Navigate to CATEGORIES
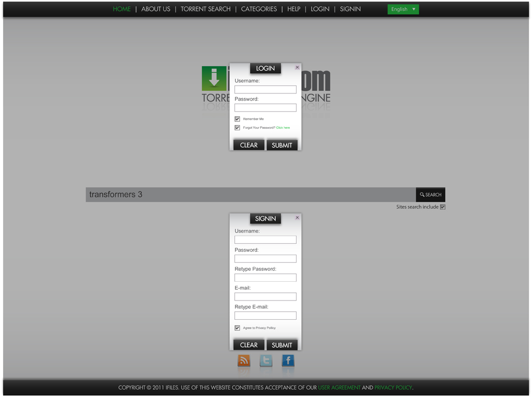This screenshot has width=532, height=397. click(259, 9)
